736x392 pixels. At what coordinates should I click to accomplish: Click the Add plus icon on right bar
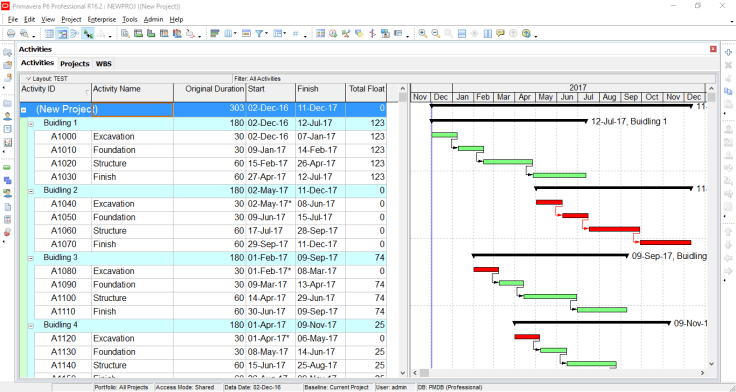tap(728, 53)
